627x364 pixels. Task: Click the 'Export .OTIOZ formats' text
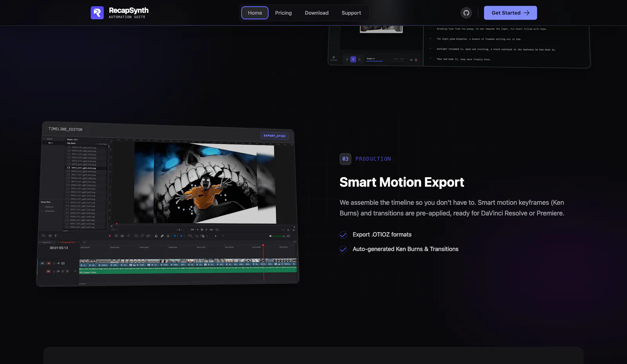[x=382, y=234]
